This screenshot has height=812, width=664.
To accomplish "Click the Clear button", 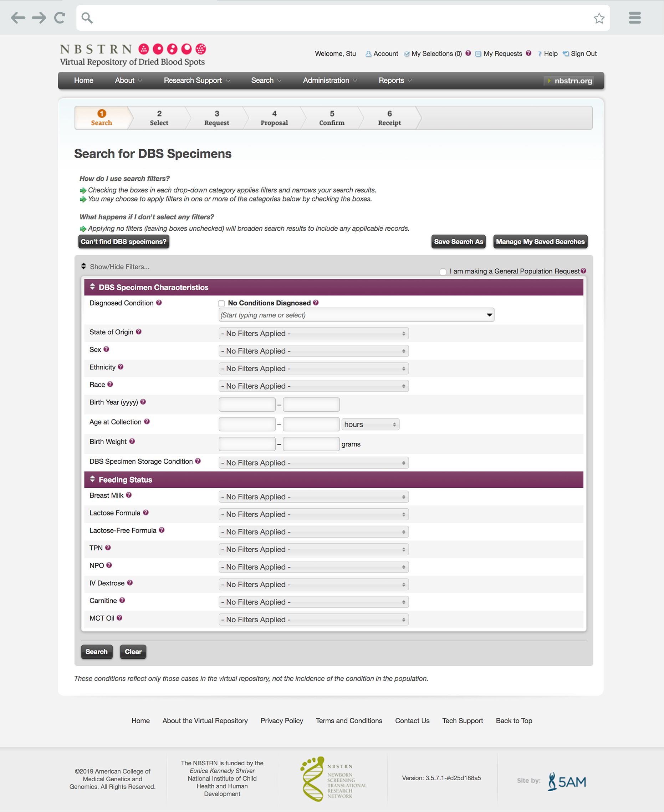I will click(133, 652).
